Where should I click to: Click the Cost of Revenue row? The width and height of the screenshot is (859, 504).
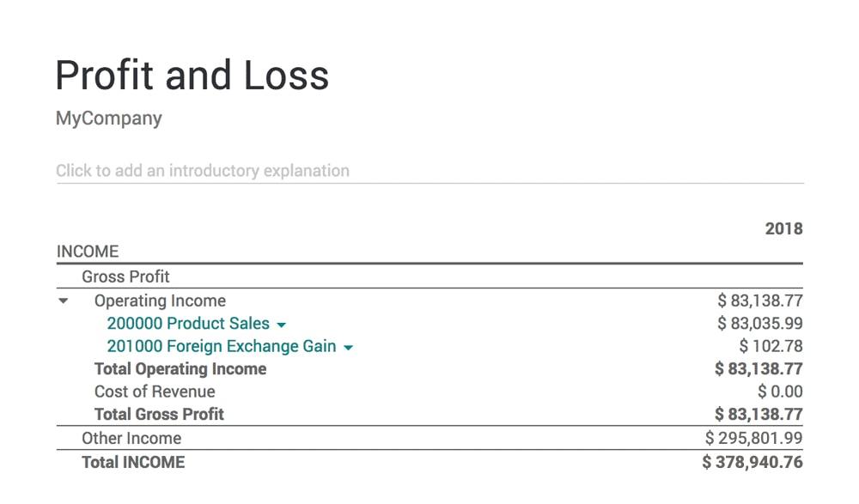pyautogui.click(x=429, y=392)
